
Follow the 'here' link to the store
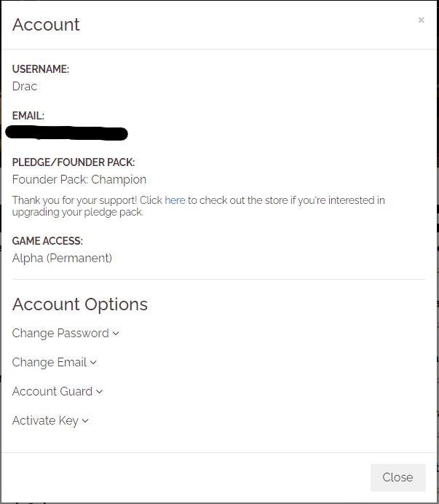click(x=175, y=200)
